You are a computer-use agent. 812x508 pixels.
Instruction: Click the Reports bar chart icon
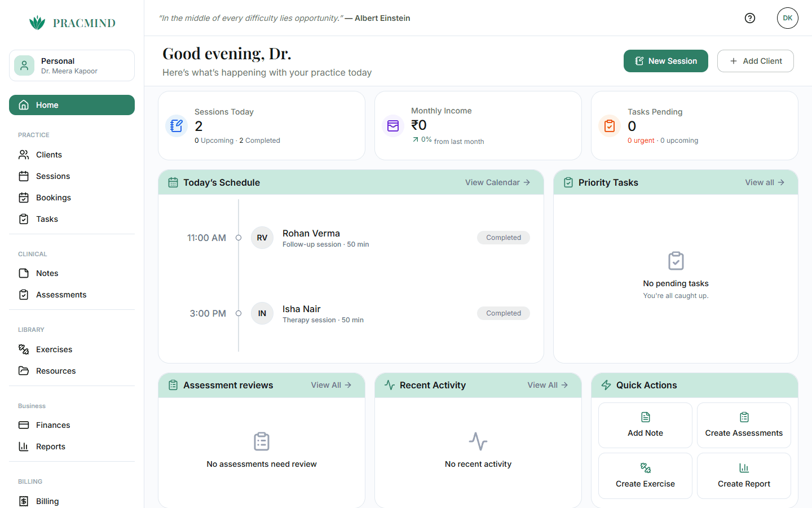(24, 446)
